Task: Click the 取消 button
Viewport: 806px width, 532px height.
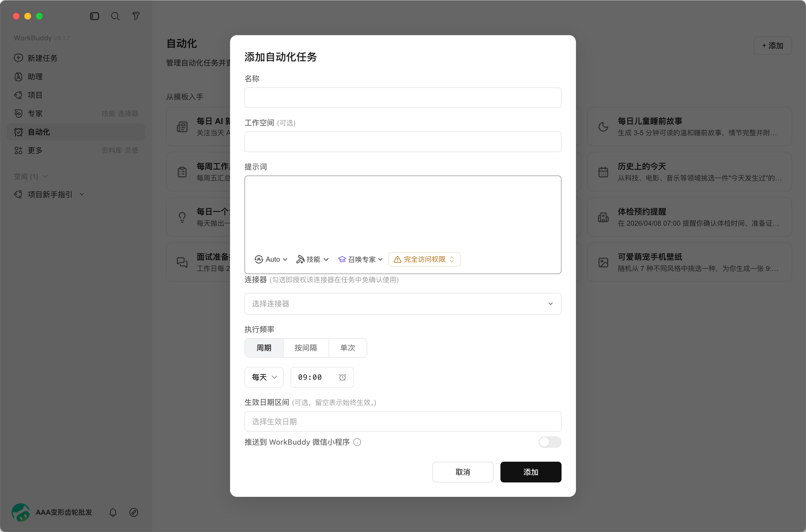Action: [463, 472]
